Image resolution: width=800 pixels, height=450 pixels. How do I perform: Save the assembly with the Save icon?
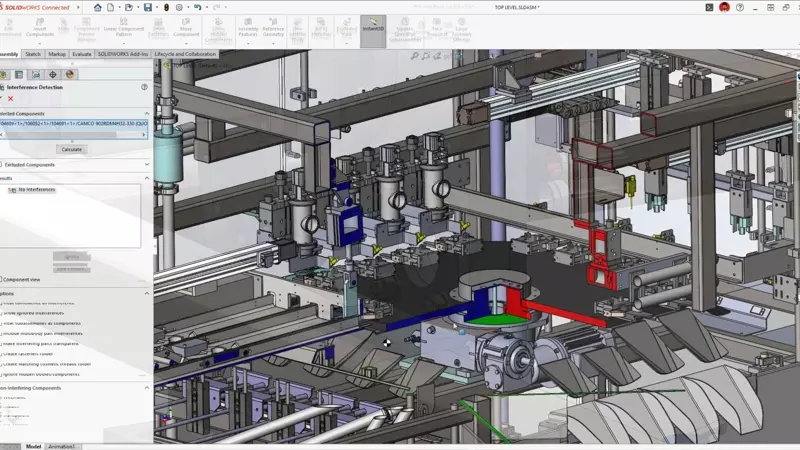147,7
